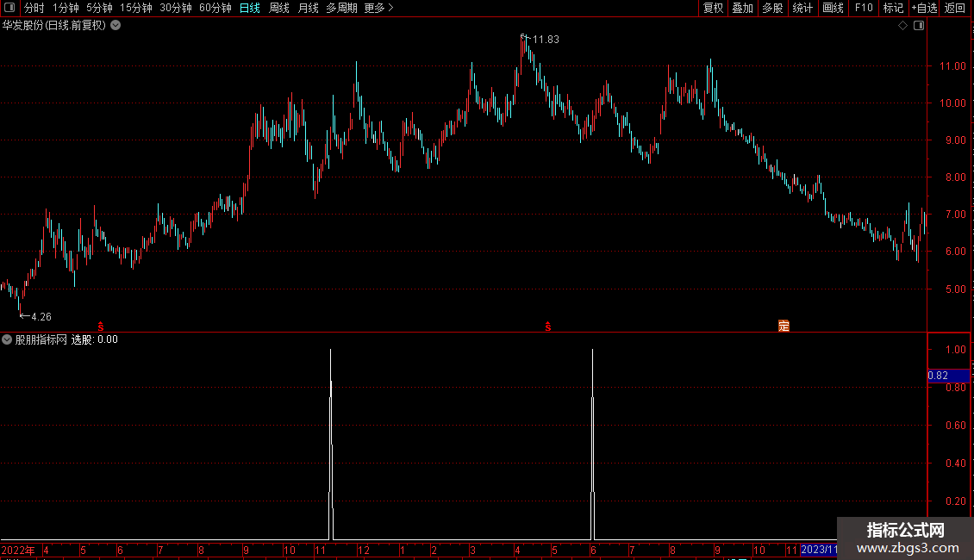The width and height of the screenshot is (974, 560).
Task: Expand the 更多 periods menu
Action: pyautogui.click(x=379, y=8)
